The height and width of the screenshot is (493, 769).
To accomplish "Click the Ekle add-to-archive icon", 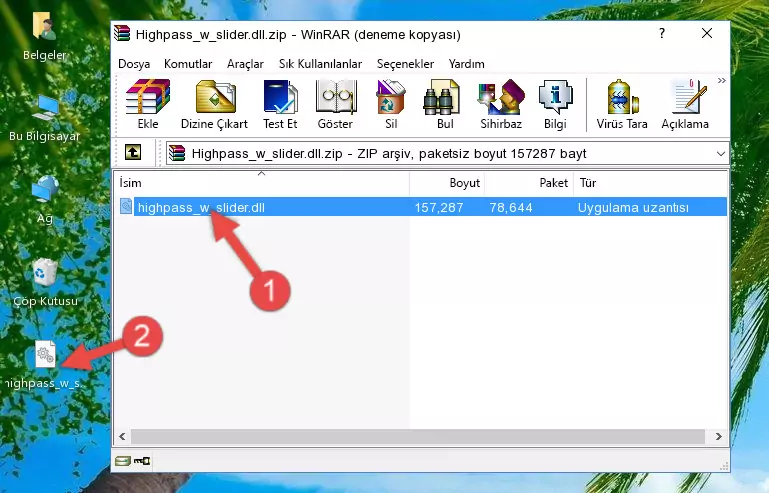I will [x=148, y=104].
